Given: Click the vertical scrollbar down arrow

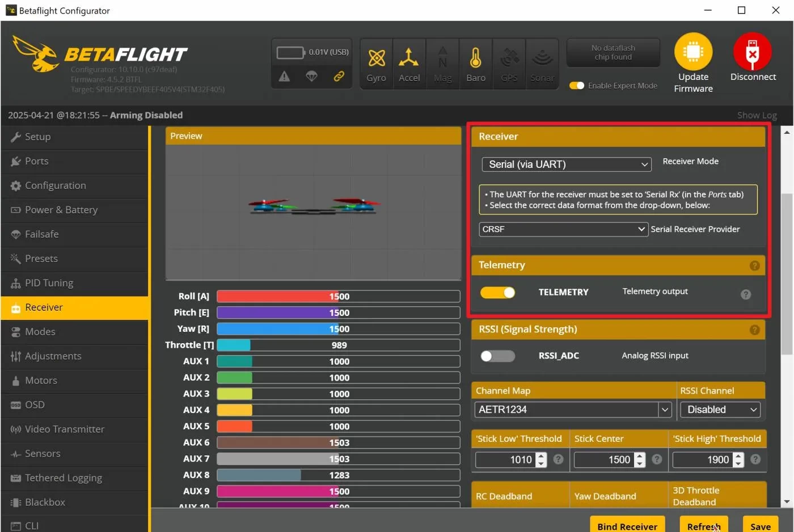Looking at the screenshot, I should tap(786, 502).
